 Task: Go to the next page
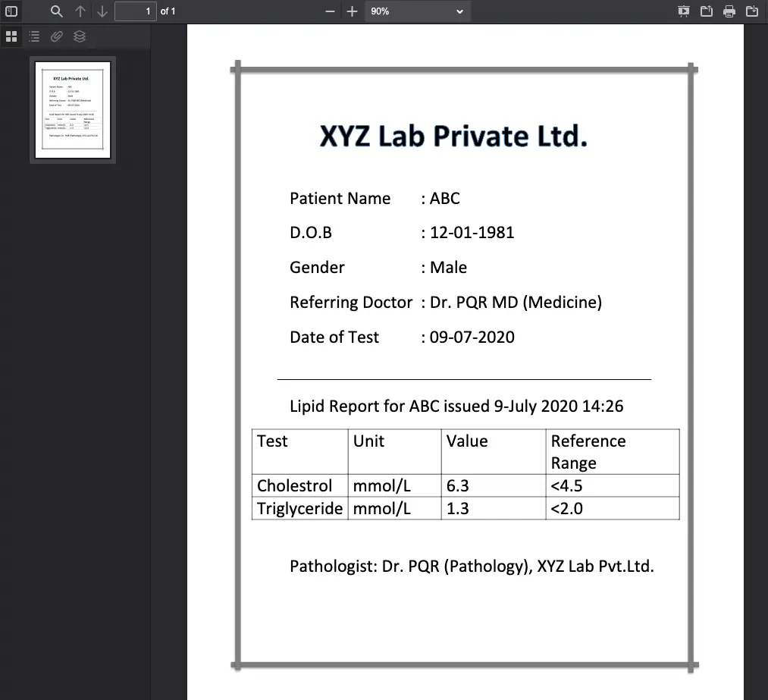pos(102,11)
